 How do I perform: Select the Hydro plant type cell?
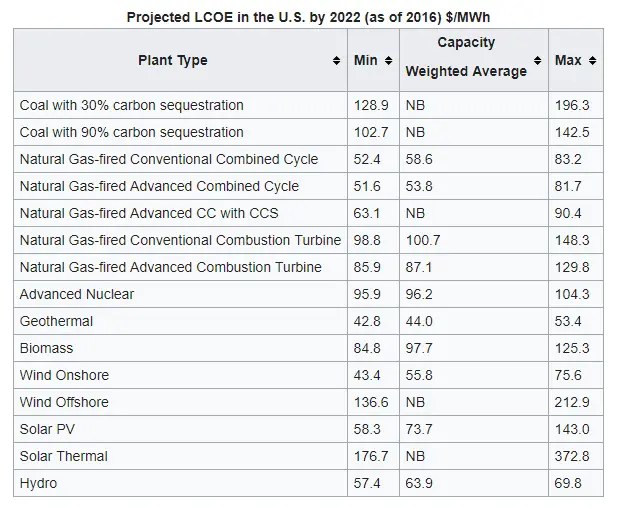(38, 483)
